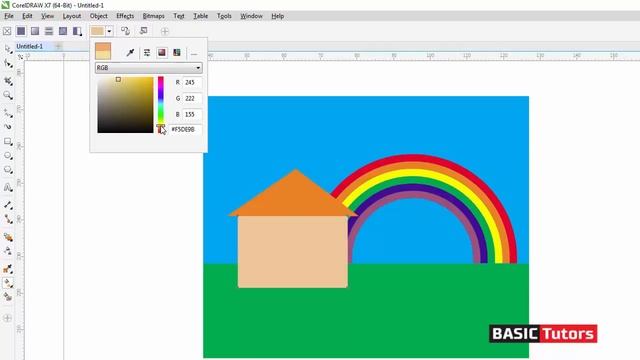Open the RGB color model dropdown
Viewport: 640px width, 360px height.
click(149, 68)
